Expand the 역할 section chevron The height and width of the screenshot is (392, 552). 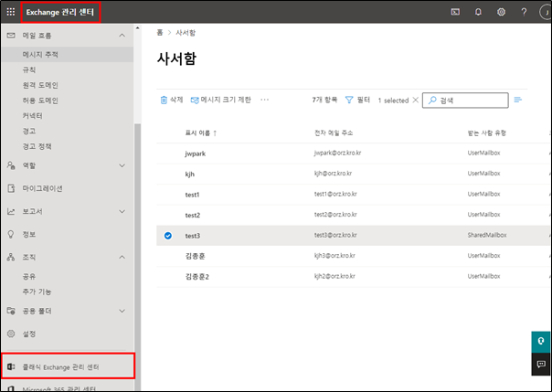pyautogui.click(x=122, y=165)
